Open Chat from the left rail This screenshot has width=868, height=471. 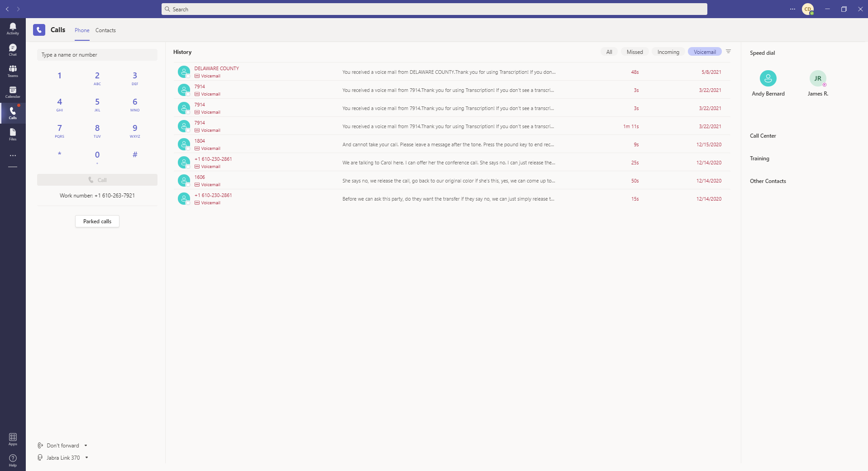click(13, 50)
